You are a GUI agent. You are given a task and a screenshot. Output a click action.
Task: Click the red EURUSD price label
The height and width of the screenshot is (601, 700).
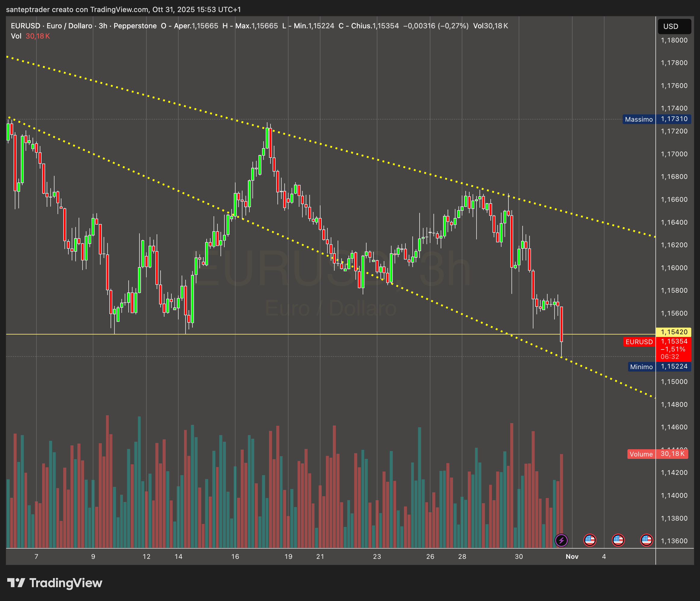point(639,342)
